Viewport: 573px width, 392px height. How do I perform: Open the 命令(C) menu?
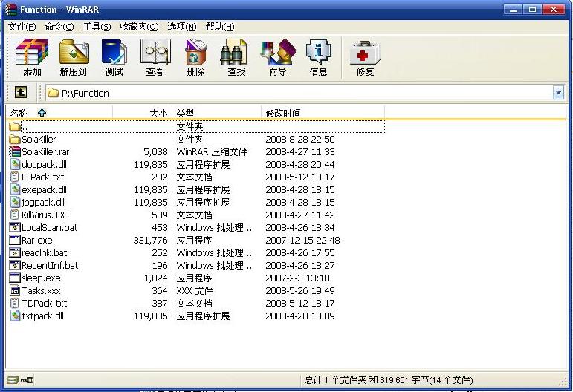coord(59,27)
